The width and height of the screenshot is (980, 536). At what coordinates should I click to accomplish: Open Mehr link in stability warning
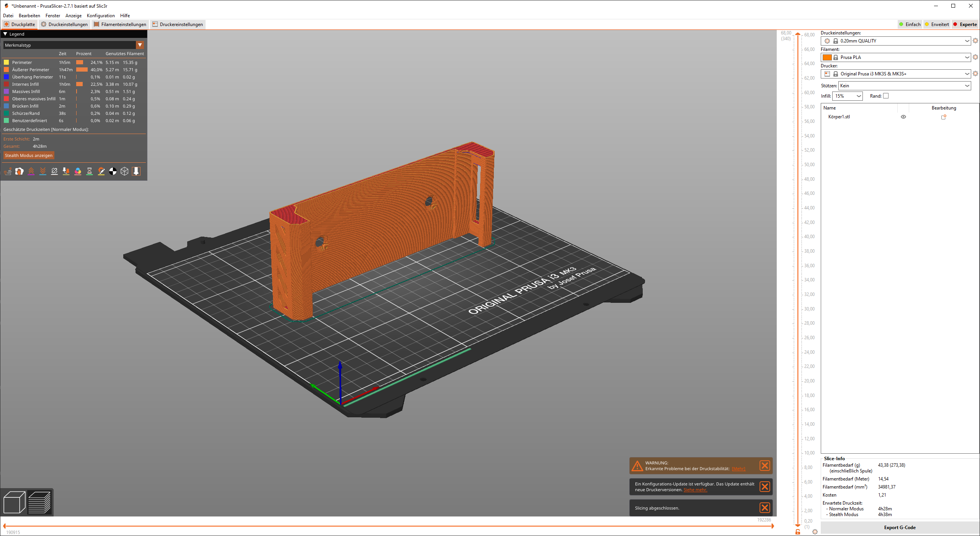click(738, 469)
